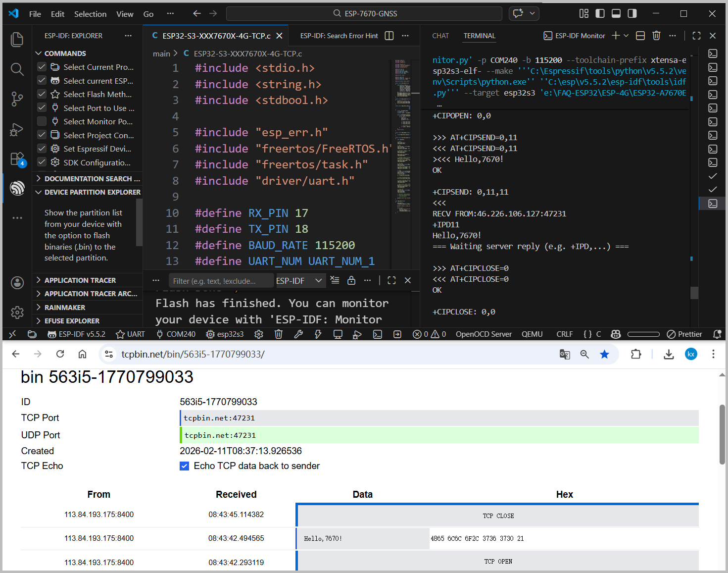This screenshot has width=728, height=573.
Task: Open the tcpbin.net bookmark star
Action: point(605,354)
